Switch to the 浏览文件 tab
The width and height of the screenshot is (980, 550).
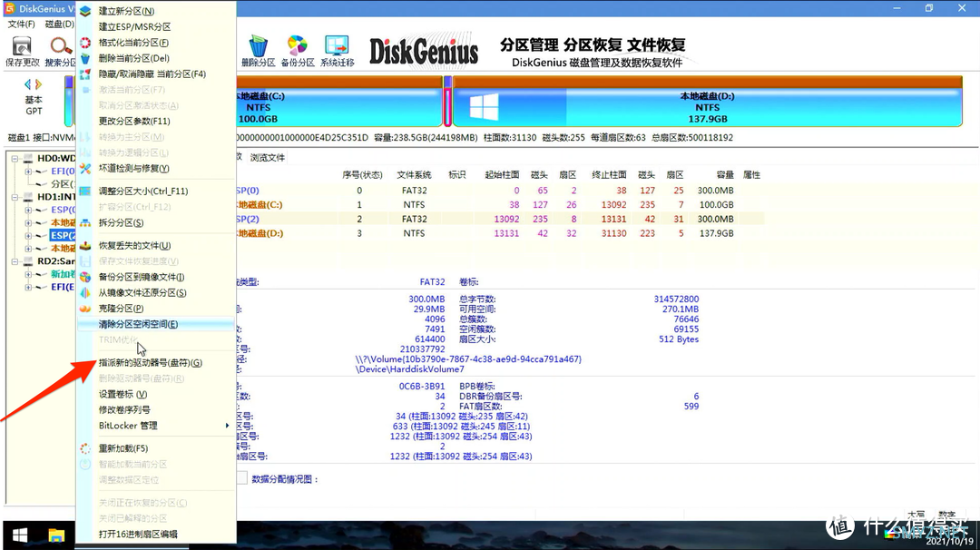(x=268, y=158)
